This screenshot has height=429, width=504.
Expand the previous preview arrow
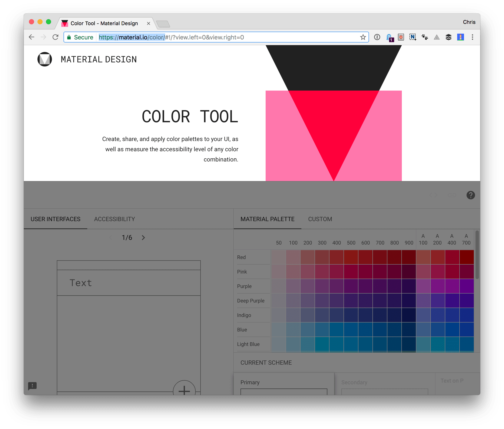coord(111,237)
